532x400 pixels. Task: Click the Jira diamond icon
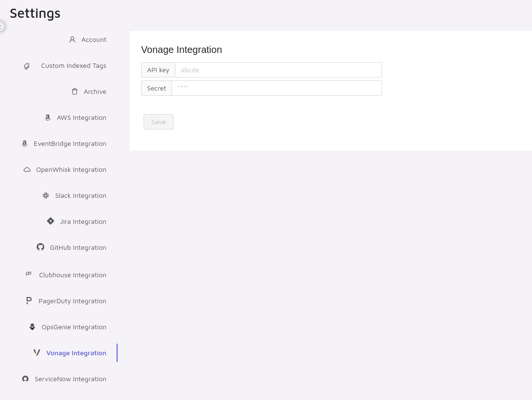[x=51, y=221]
